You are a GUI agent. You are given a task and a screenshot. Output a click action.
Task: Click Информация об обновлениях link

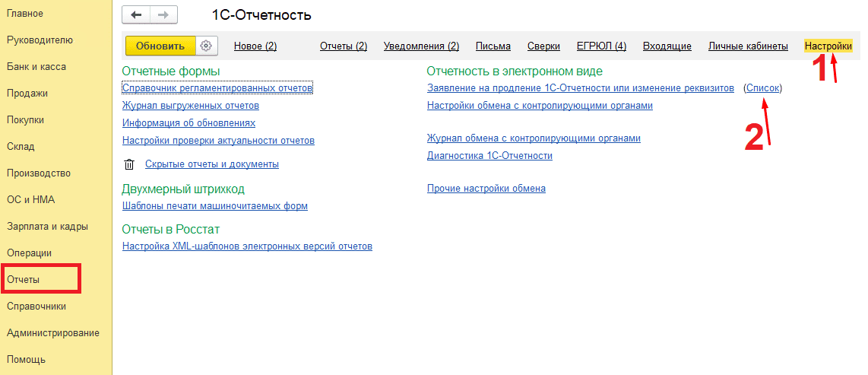[188, 123]
